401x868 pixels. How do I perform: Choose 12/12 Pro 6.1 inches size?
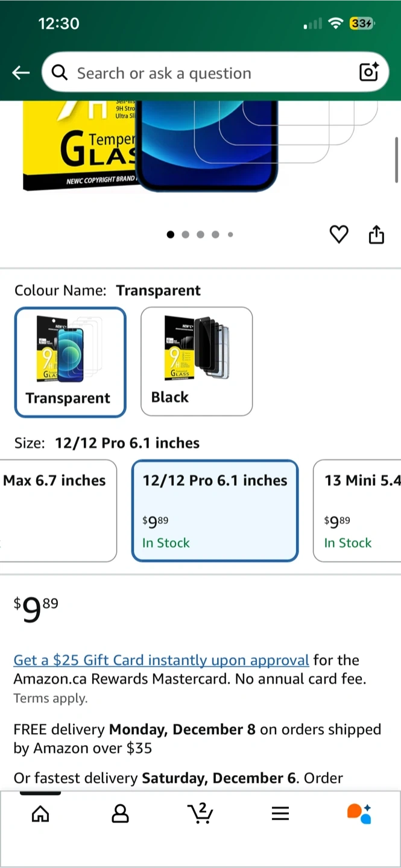215,511
